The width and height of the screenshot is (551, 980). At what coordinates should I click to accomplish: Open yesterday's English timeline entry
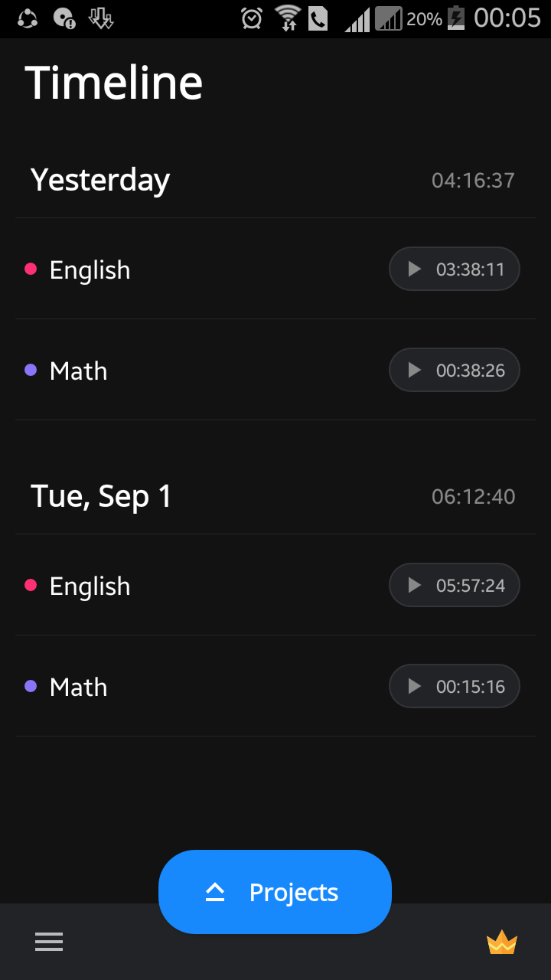coord(275,269)
